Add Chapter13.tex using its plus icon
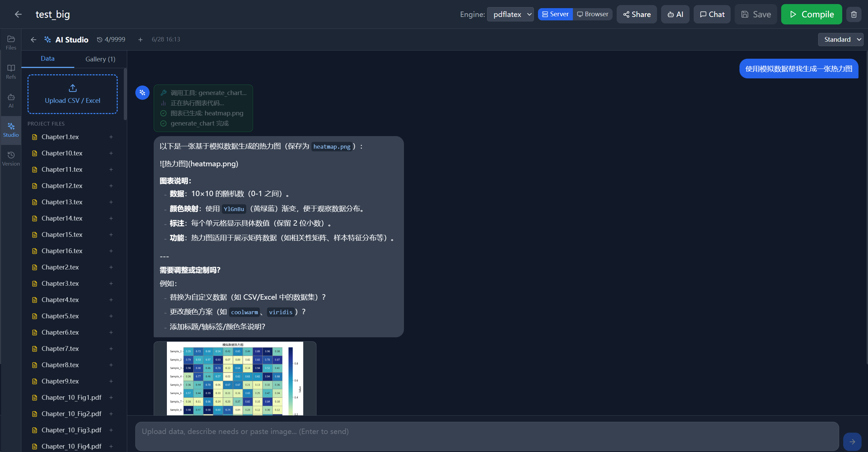The height and width of the screenshot is (452, 868). 111,202
